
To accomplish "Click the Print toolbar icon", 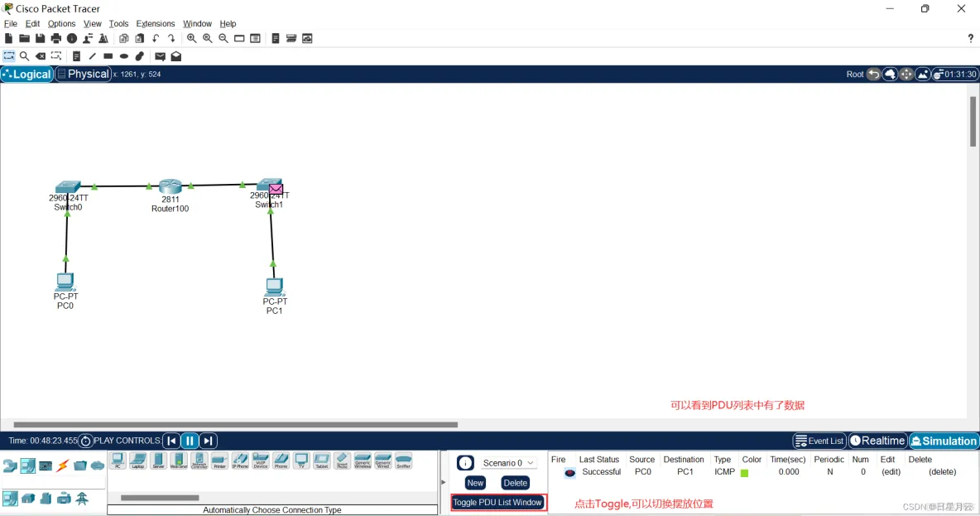I will pos(56,39).
